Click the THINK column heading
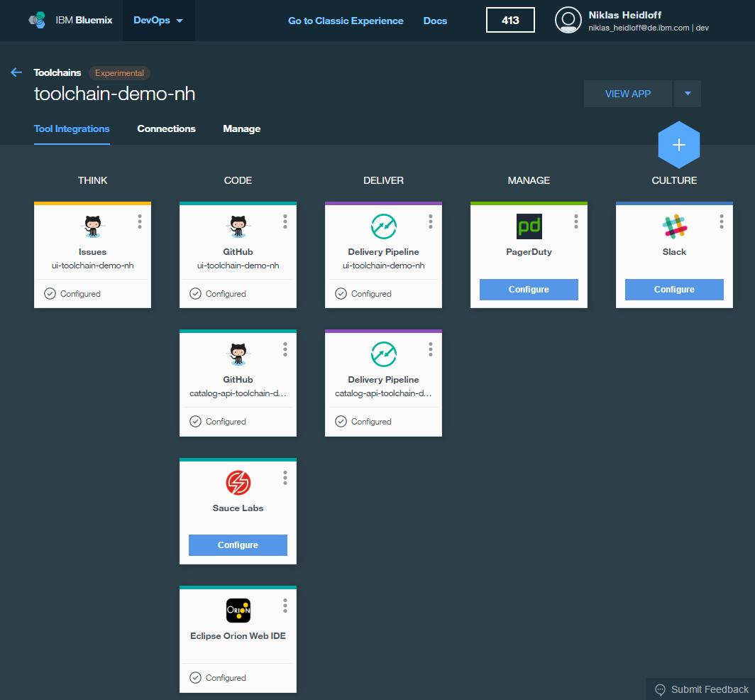 [92, 180]
